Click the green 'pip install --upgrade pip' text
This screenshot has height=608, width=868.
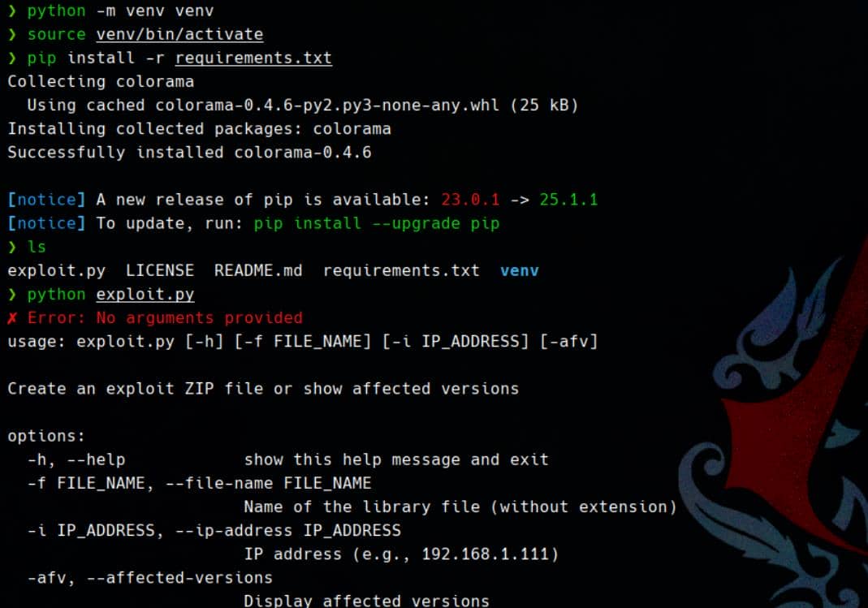point(377,223)
